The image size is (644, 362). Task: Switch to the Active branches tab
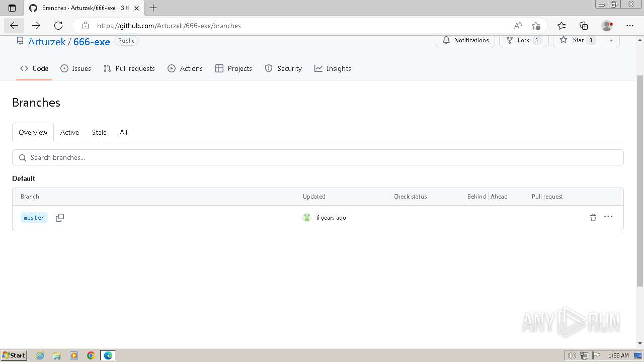pyautogui.click(x=69, y=132)
